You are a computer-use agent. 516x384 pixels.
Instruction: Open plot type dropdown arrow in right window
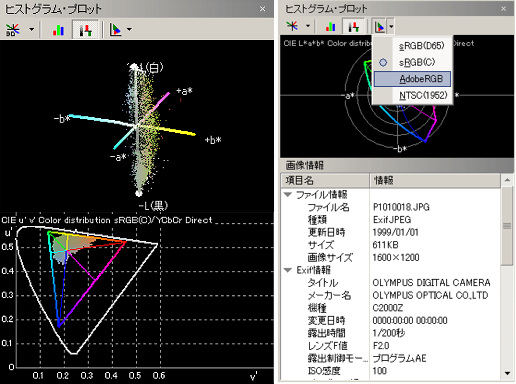pos(308,26)
